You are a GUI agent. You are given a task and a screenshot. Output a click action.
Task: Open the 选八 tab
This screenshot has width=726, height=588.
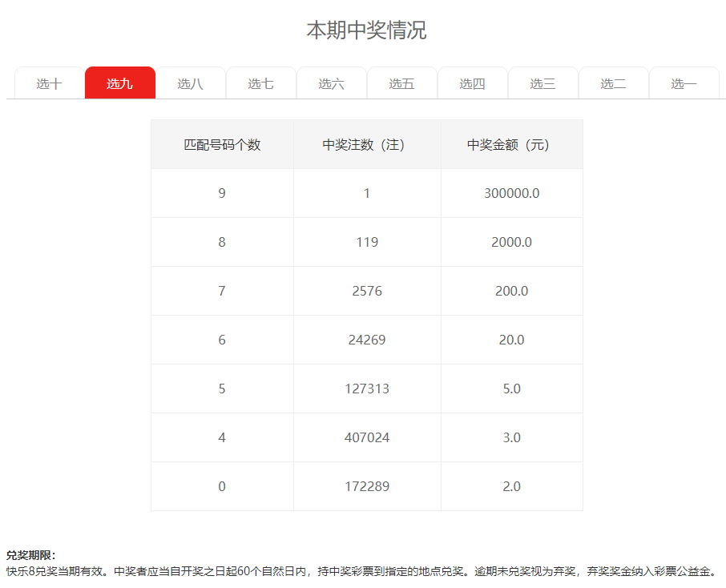(x=191, y=83)
